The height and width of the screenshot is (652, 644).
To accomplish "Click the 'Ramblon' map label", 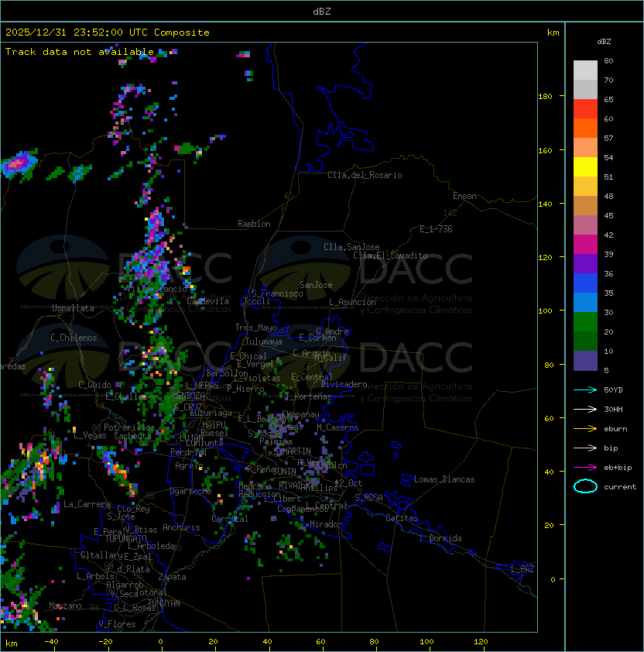I will (x=254, y=224).
